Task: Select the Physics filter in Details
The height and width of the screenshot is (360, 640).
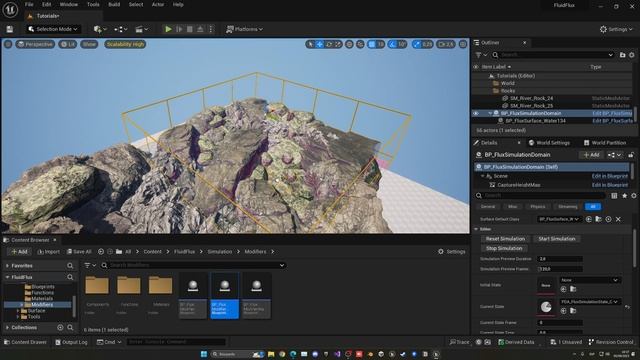Action: pyautogui.click(x=538, y=207)
